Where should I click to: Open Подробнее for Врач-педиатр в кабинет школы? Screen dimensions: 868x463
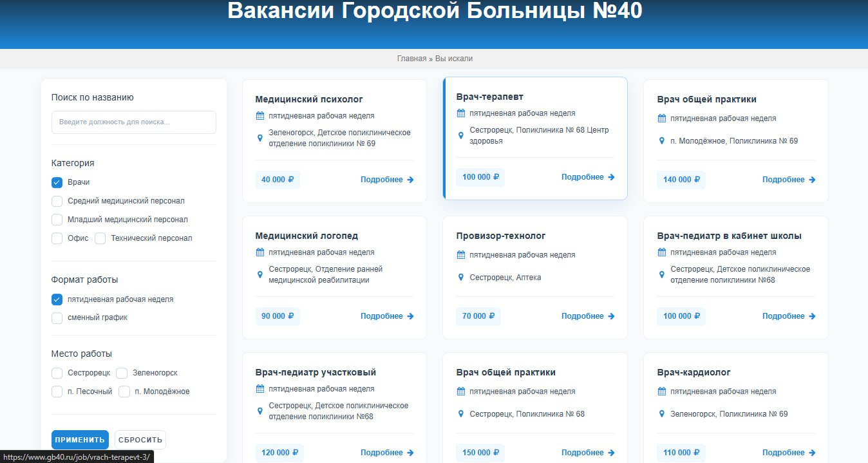coord(789,316)
